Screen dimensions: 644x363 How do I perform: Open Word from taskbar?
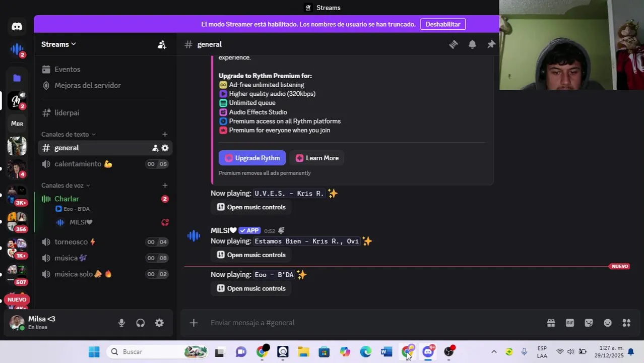tap(387, 352)
